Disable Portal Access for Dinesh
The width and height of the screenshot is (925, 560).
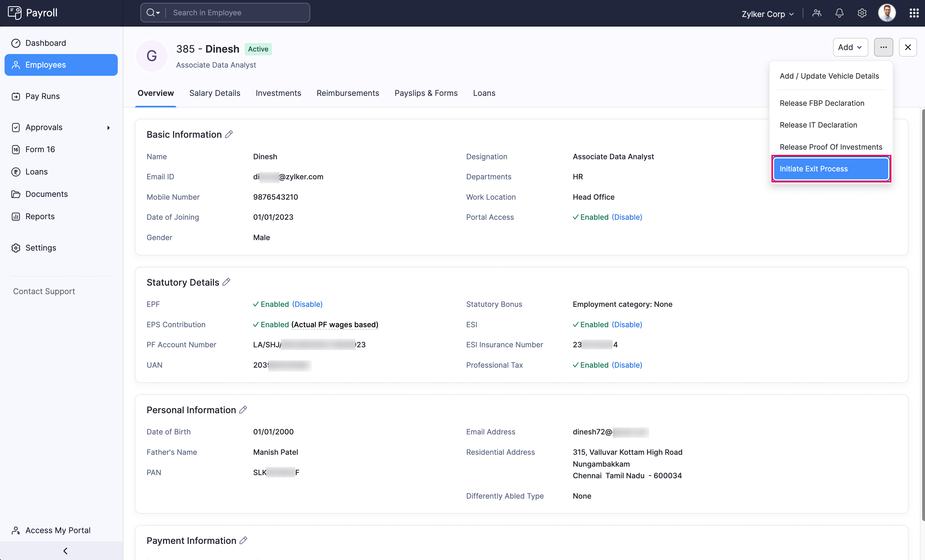tap(627, 217)
